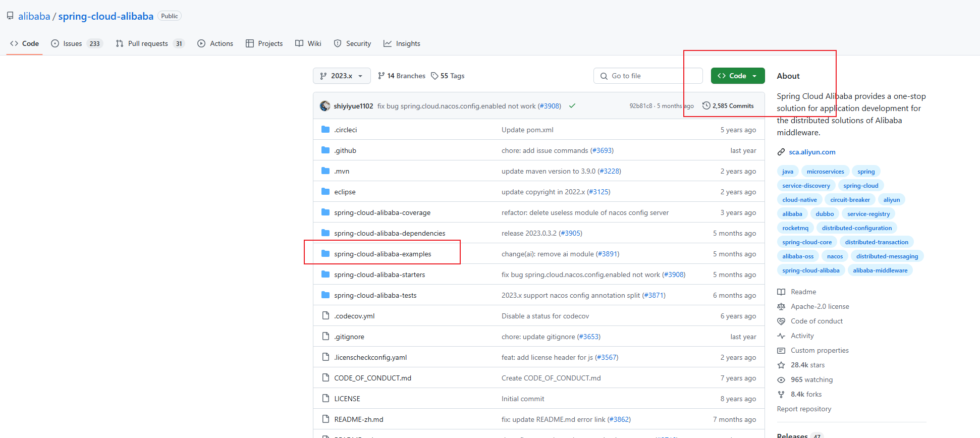Screen dimensions: 980x438
Task: Click folder icon beside eclipse
Action: coord(325,192)
